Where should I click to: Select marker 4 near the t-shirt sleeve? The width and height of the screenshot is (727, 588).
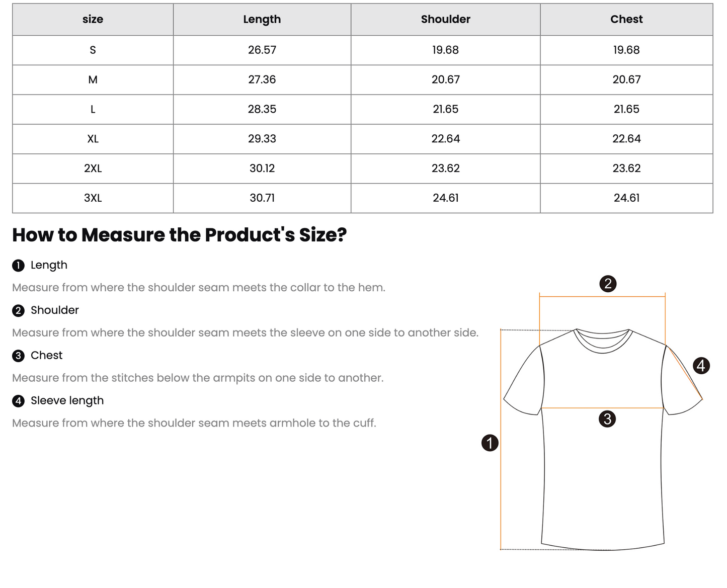[701, 365]
